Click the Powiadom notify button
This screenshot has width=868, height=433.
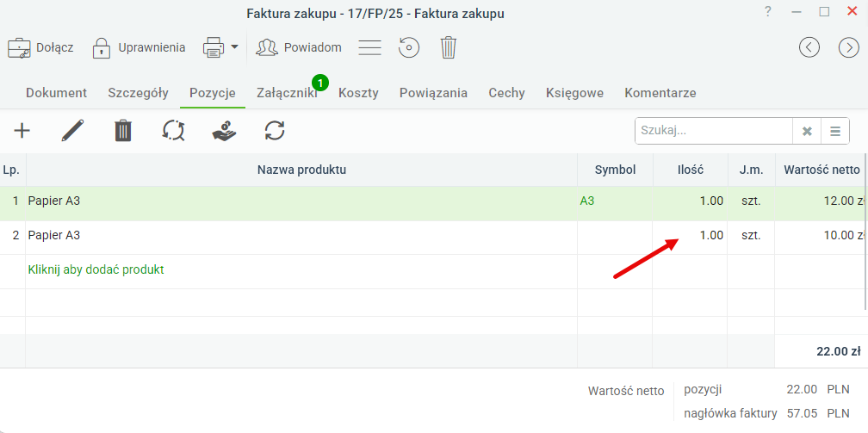[x=298, y=47]
